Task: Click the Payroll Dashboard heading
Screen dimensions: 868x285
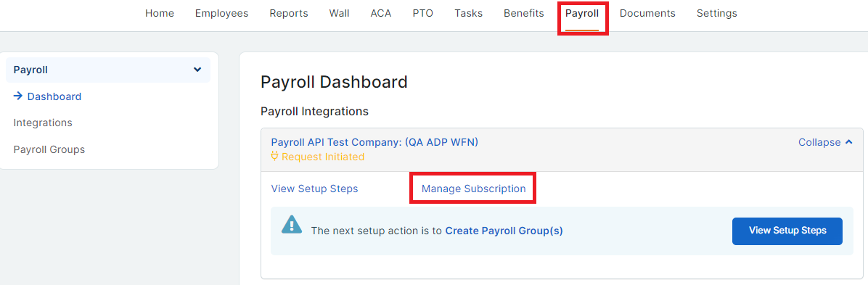Action: click(x=334, y=82)
